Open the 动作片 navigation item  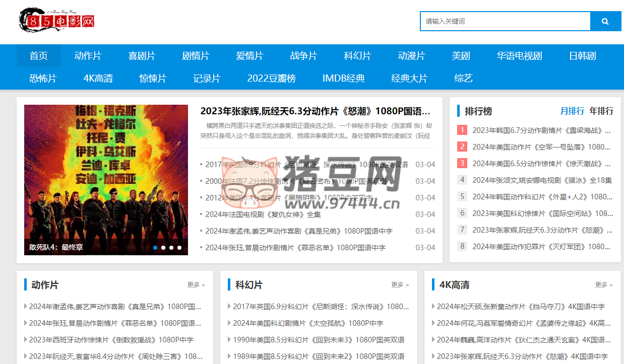tap(88, 56)
